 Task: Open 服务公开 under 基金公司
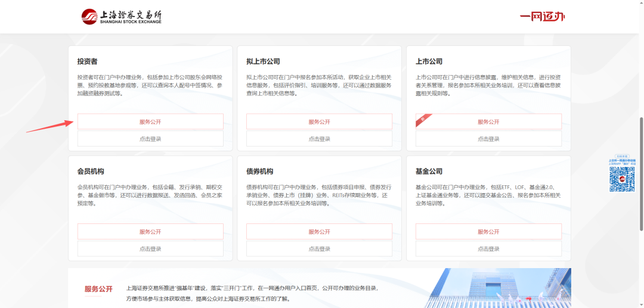pos(488,232)
